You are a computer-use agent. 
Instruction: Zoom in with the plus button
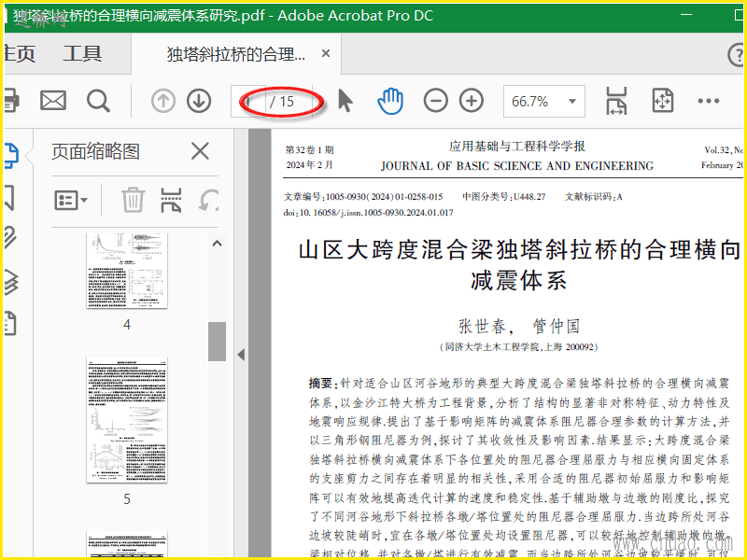tap(472, 101)
